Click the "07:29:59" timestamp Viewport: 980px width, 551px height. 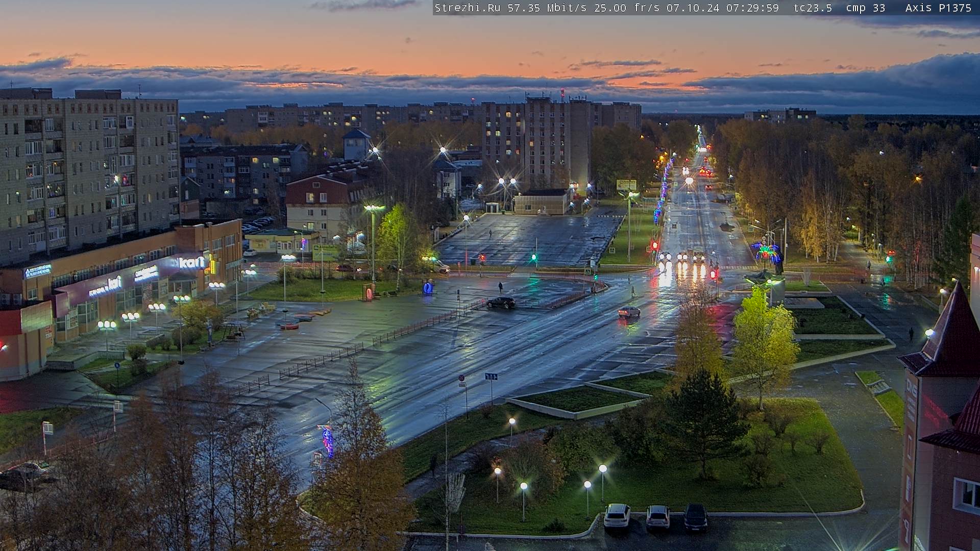click(x=752, y=8)
